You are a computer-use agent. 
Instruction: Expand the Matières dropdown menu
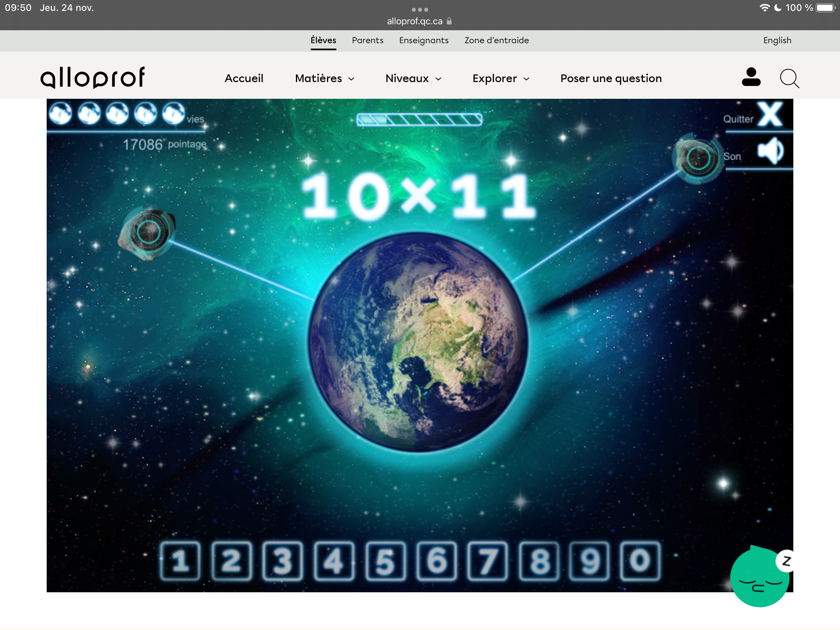325,79
